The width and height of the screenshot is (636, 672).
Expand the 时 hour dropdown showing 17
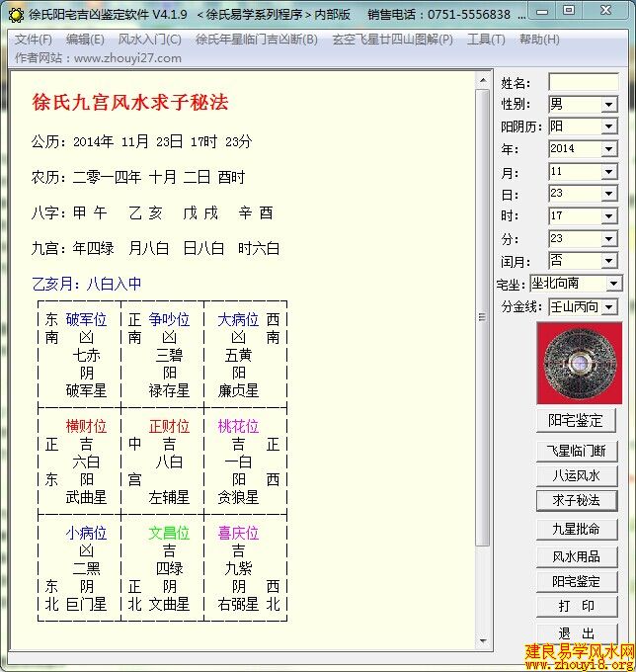click(608, 216)
